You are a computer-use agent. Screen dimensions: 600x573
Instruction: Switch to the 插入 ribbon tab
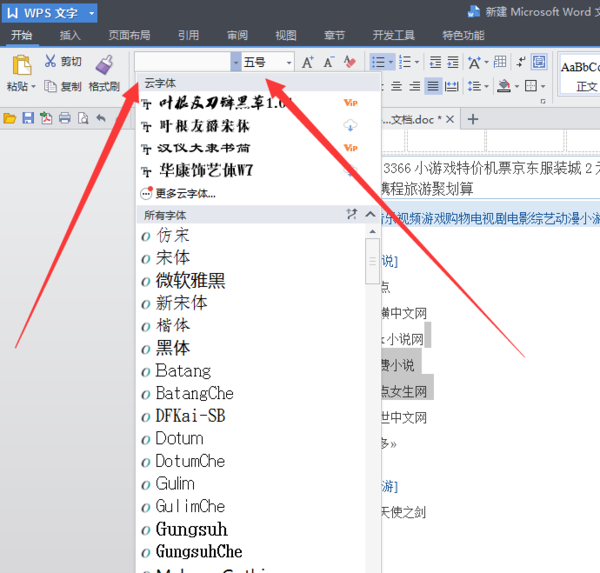pyautogui.click(x=70, y=35)
